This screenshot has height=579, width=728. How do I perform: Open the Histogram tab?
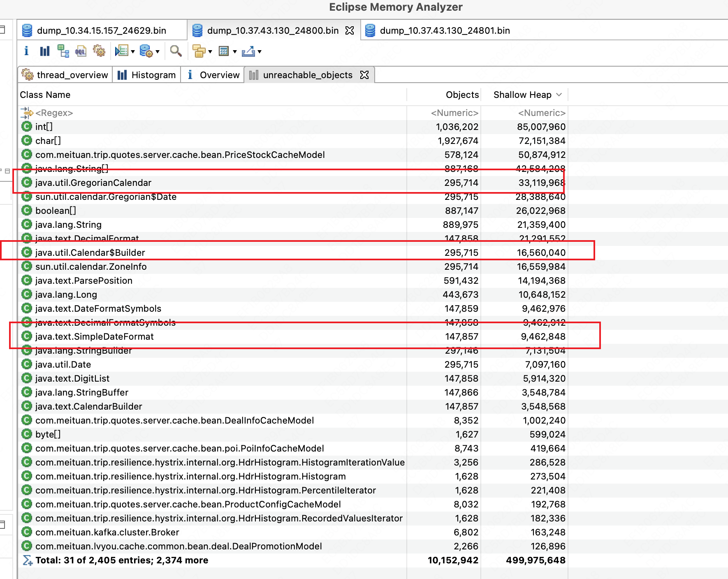tap(147, 75)
